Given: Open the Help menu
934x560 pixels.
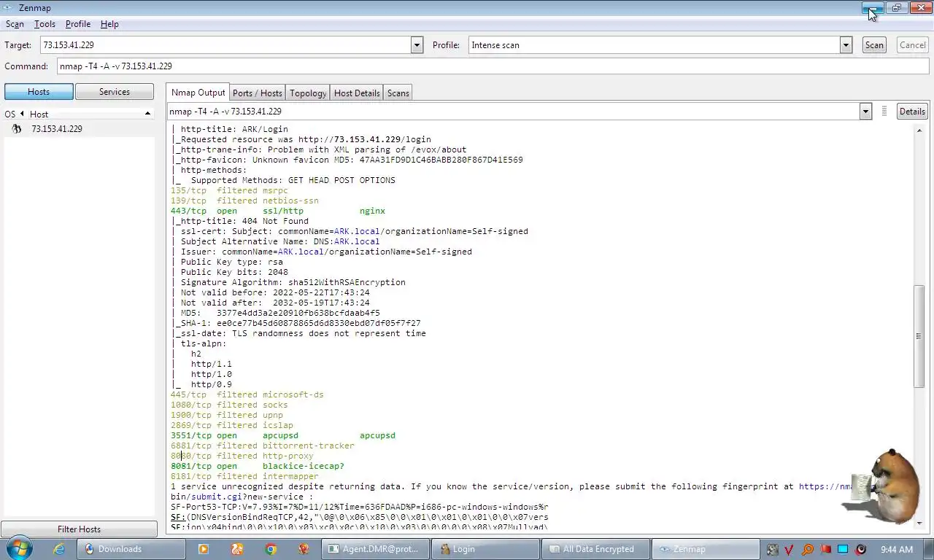Looking at the screenshot, I should 109,24.
